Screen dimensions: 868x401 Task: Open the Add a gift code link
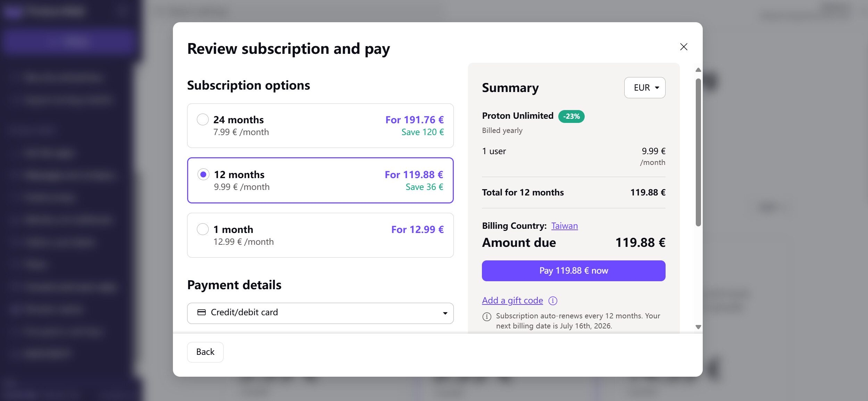click(x=512, y=301)
